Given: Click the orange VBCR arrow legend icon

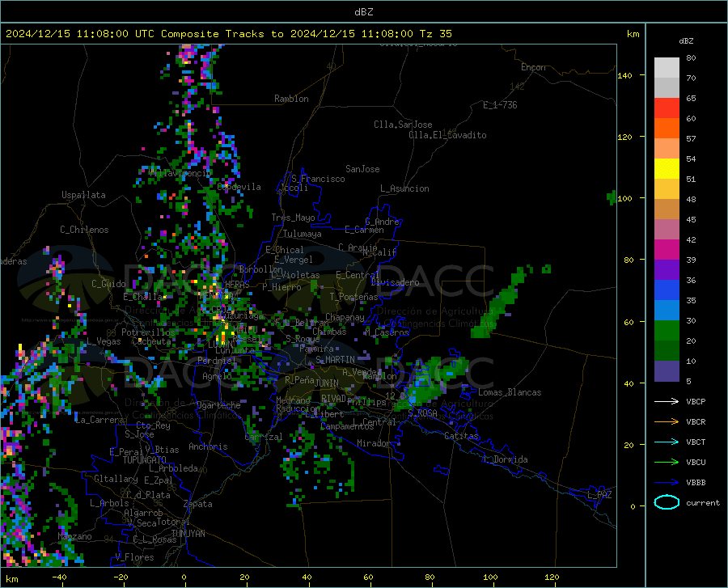Looking at the screenshot, I should pos(667,421).
